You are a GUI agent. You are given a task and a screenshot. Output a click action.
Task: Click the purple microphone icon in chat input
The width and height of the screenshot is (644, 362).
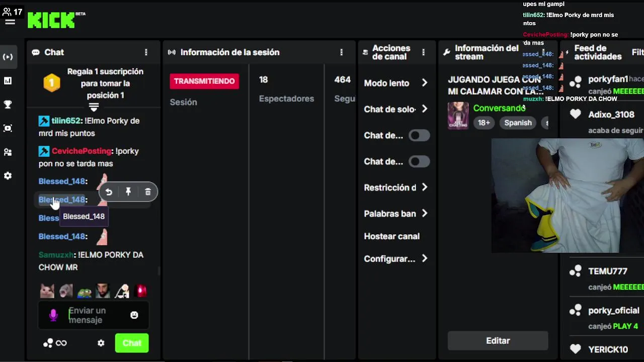tap(53, 315)
